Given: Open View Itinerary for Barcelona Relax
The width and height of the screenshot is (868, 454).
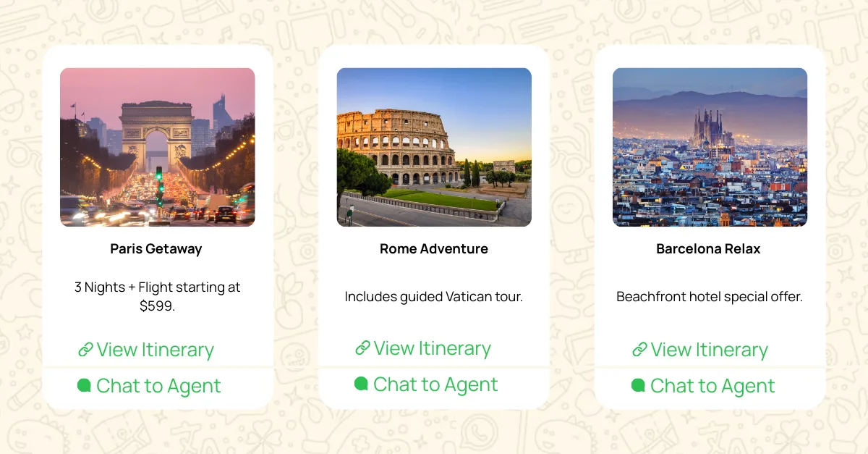Looking at the screenshot, I should 709,350.
